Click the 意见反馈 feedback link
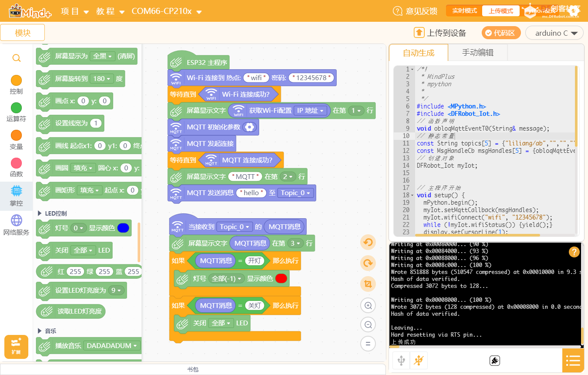The width and height of the screenshot is (588, 375). click(x=415, y=11)
